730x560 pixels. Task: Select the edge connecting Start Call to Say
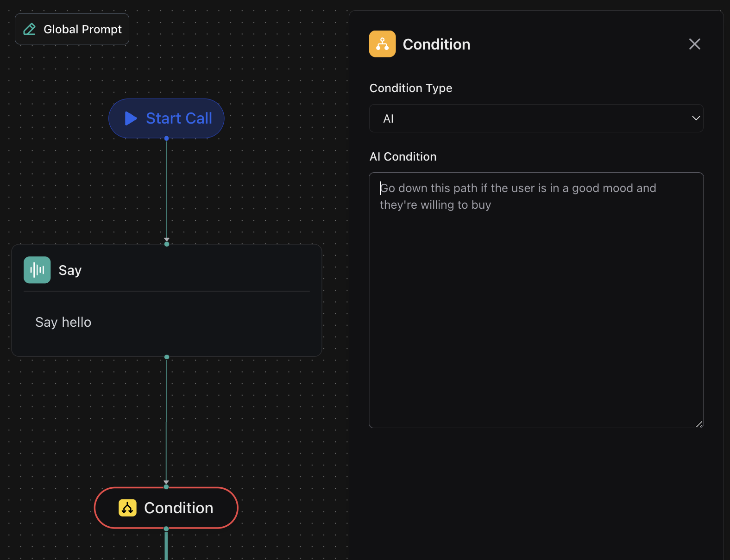click(x=167, y=190)
